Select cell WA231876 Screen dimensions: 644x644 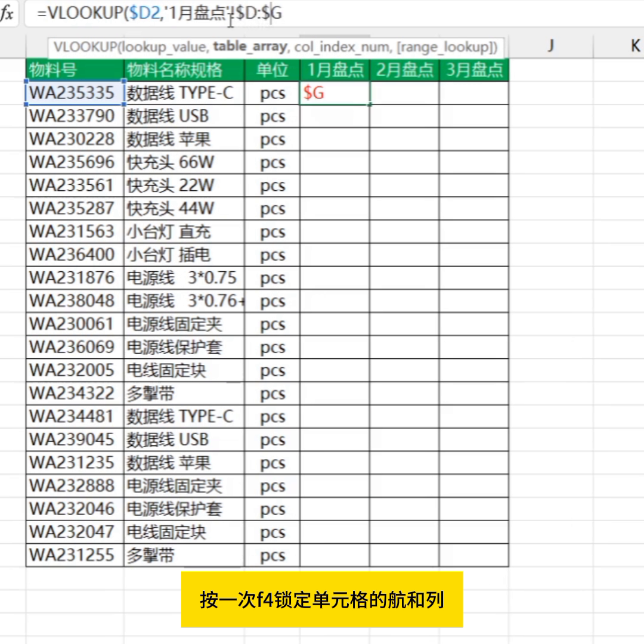(75, 278)
